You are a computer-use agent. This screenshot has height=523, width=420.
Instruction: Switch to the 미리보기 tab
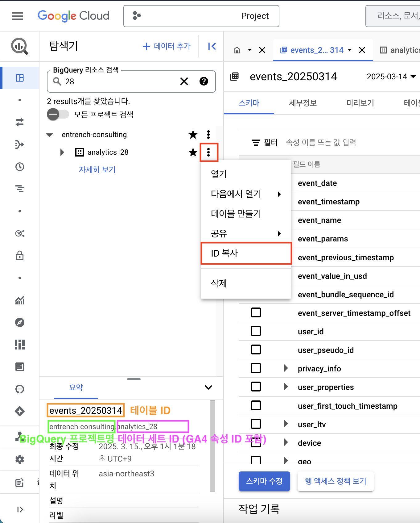360,103
